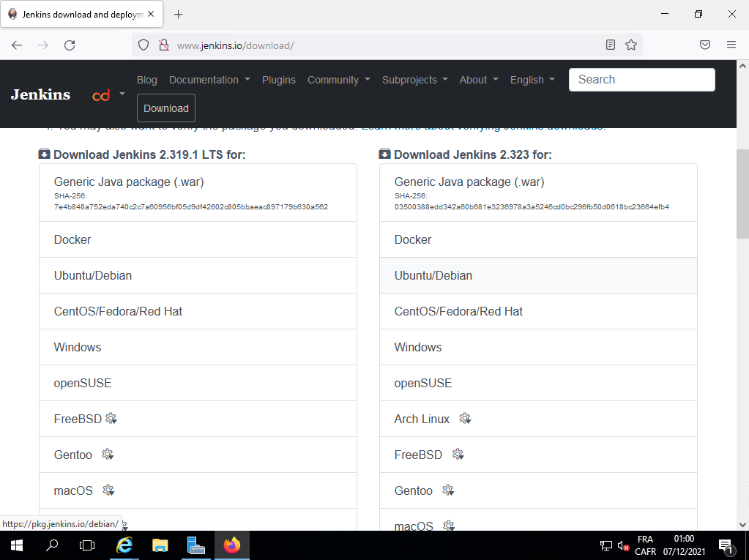Click the Jenkins logo in navbar
Screen dimensions: 749x560
tap(40, 94)
